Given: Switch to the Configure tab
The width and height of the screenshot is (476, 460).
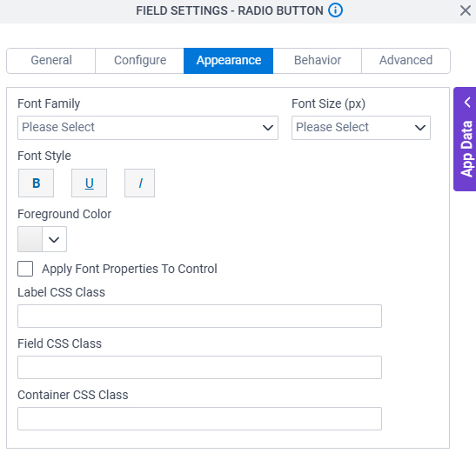Looking at the screenshot, I should [x=139, y=60].
